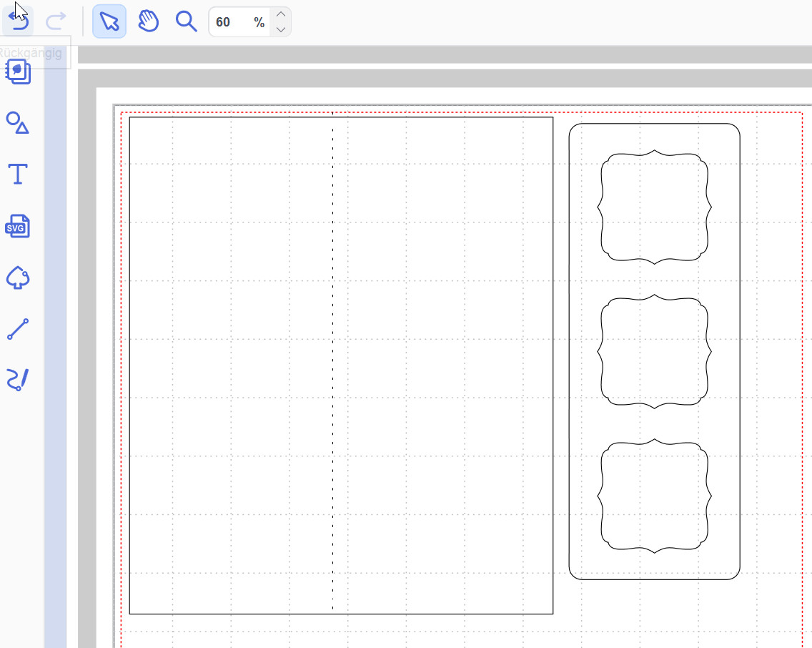Select the dashed fold line in card
812x648 pixels.
[x=332, y=363]
